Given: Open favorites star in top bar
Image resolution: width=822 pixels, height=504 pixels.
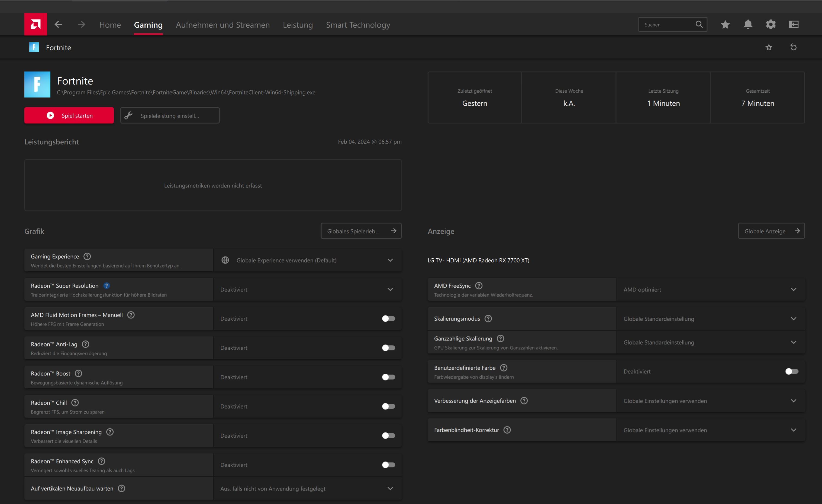Looking at the screenshot, I should click(725, 24).
